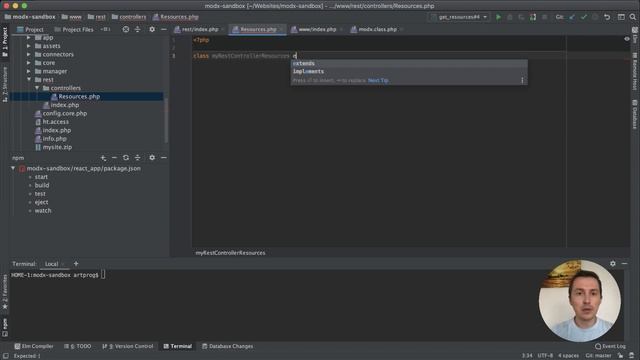Switch to modx.class.php editor tab
This screenshot has height=360, width=640.
click(376, 29)
